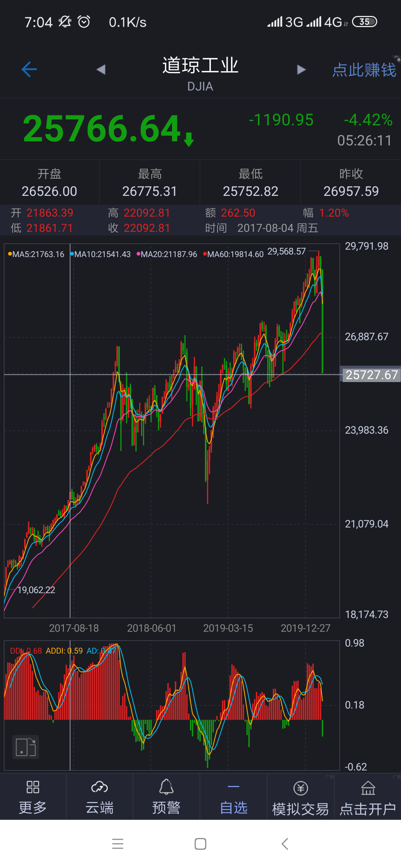Tap the 2019-12-27 date label
Screen dimensions: 401x868
306,628
